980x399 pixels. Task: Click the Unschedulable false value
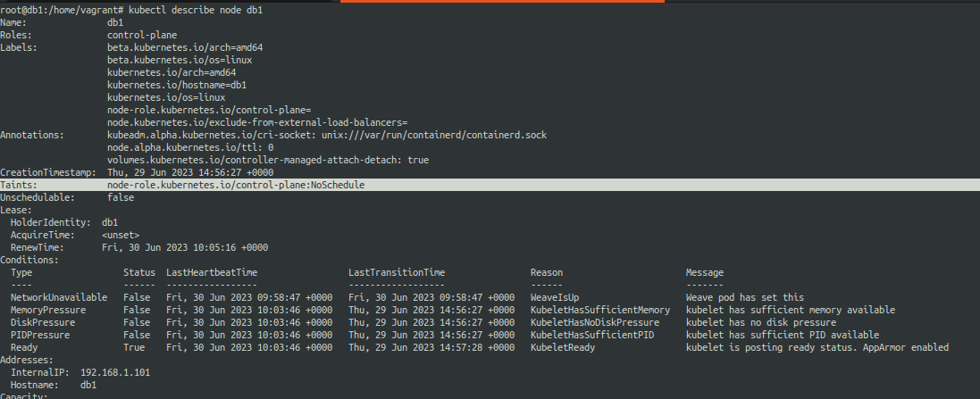(x=121, y=197)
